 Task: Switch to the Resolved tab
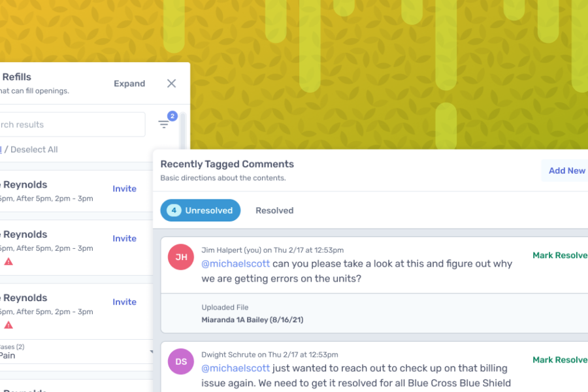point(274,210)
